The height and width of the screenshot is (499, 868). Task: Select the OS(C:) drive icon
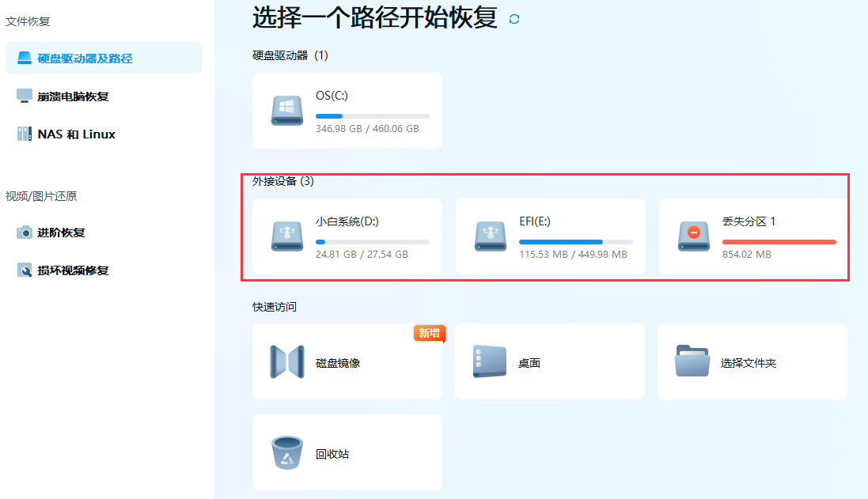coord(286,111)
